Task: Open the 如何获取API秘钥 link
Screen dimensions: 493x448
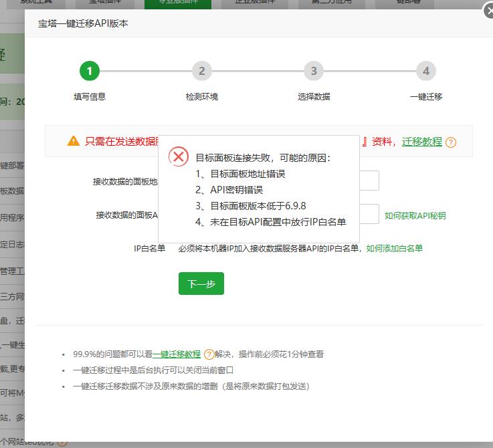Action: [x=415, y=216]
